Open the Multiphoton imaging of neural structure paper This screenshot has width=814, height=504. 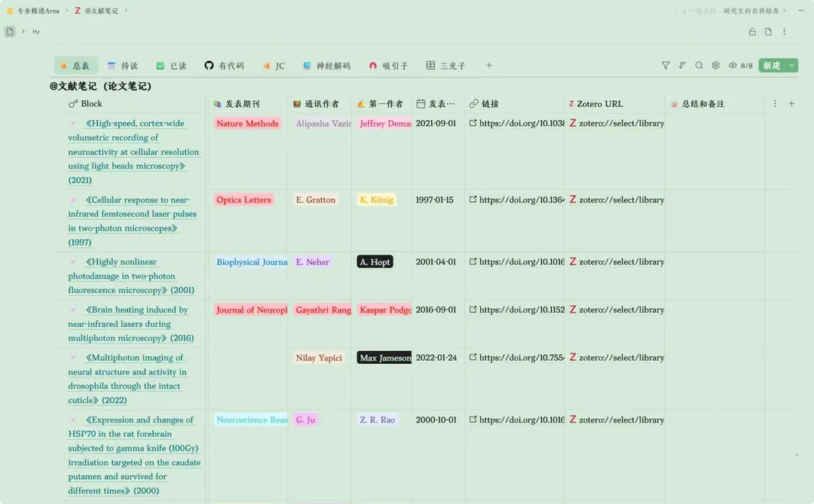click(127, 378)
